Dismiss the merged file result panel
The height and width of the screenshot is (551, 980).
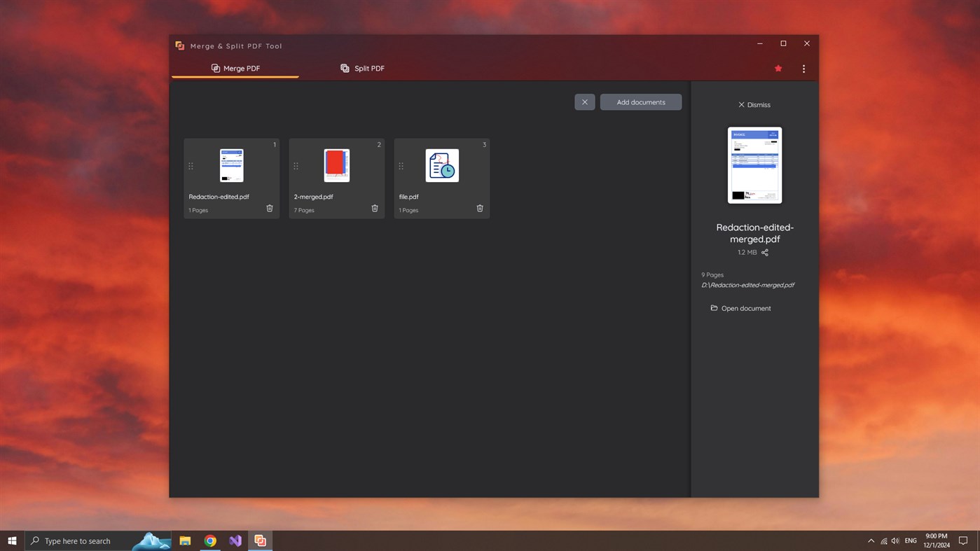[x=754, y=104]
